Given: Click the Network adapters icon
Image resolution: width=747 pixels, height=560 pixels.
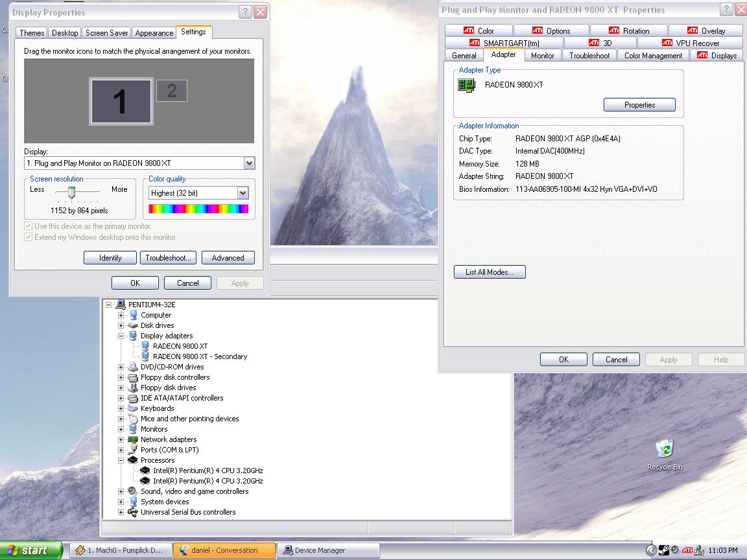Looking at the screenshot, I should [133, 439].
